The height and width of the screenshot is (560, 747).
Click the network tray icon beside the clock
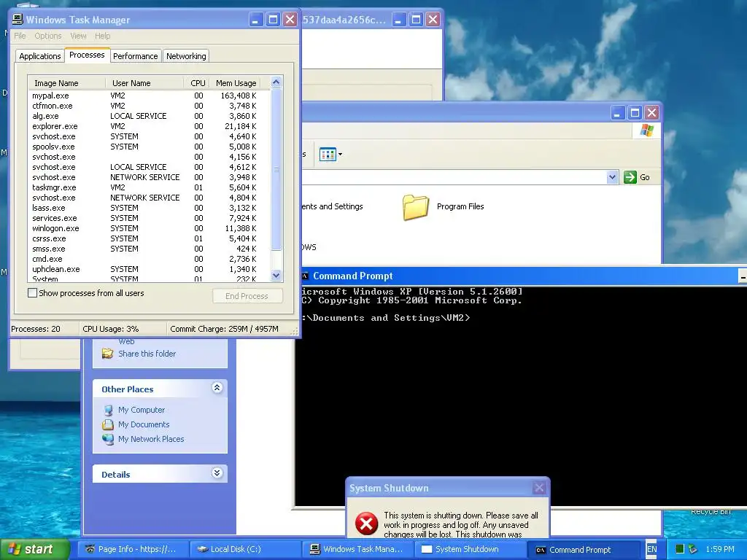coord(693,549)
